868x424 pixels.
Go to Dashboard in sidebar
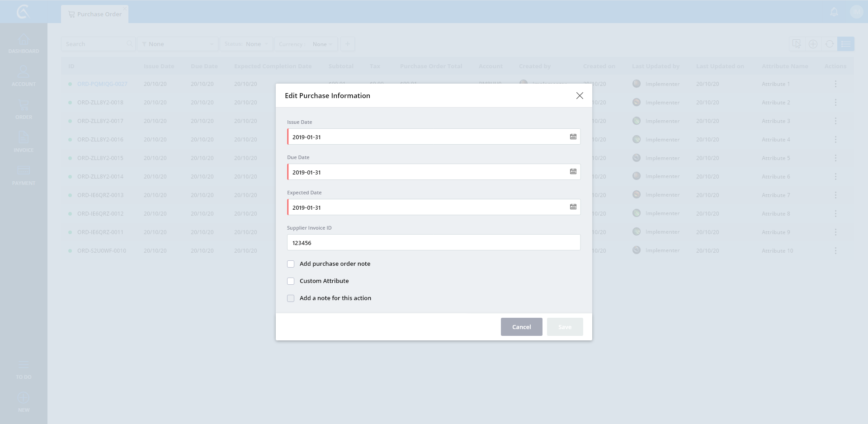point(24,44)
